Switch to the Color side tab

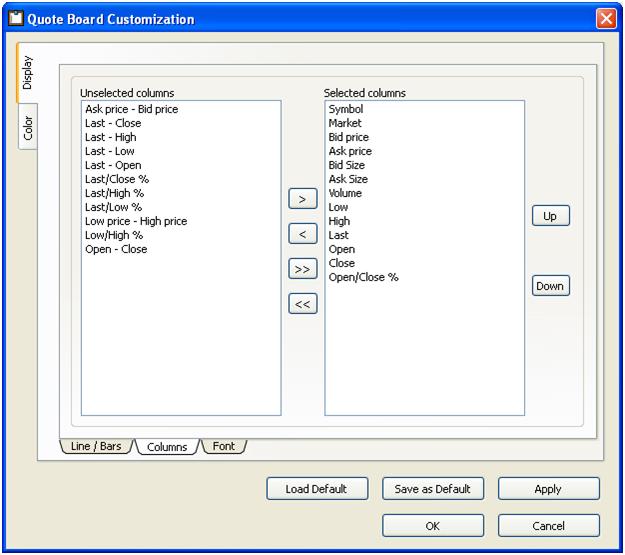click(x=28, y=127)
